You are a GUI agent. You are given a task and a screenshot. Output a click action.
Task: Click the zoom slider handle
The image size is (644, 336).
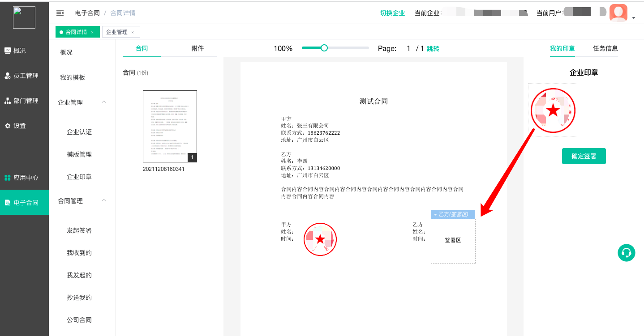coord(324,48)
